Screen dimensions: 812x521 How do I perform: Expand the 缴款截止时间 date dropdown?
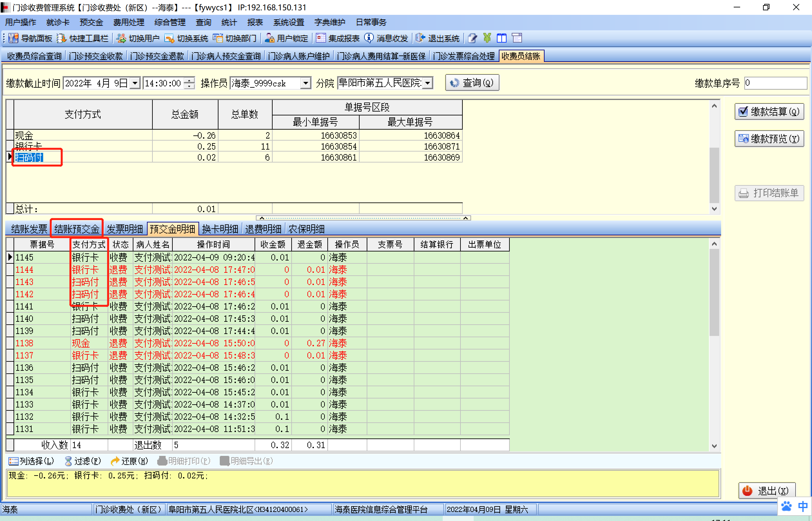point(135,83)
